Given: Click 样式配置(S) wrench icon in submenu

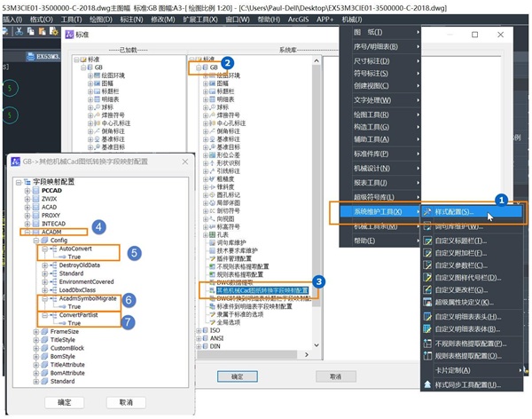Looking at the screenshot, I should [427, 211].
